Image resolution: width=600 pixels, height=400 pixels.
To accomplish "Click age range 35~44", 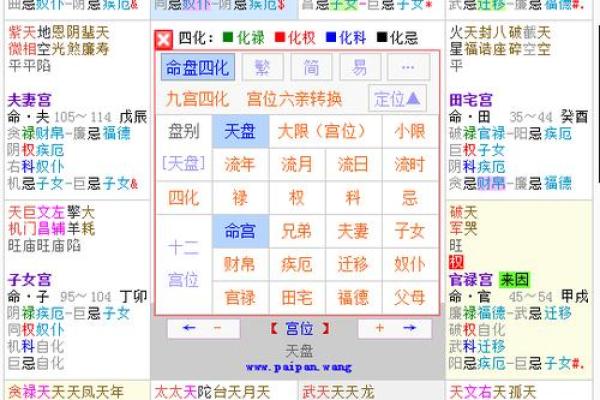I will [x=531, y=117].
